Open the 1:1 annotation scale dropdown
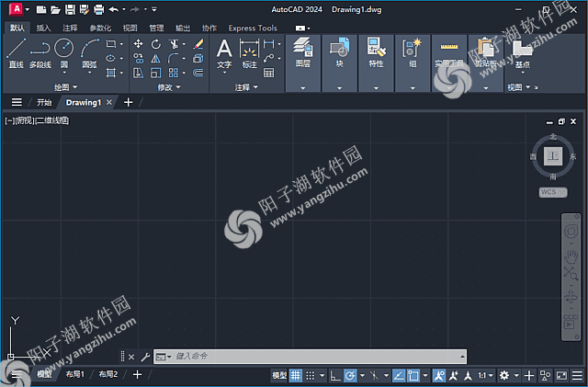 485,375
